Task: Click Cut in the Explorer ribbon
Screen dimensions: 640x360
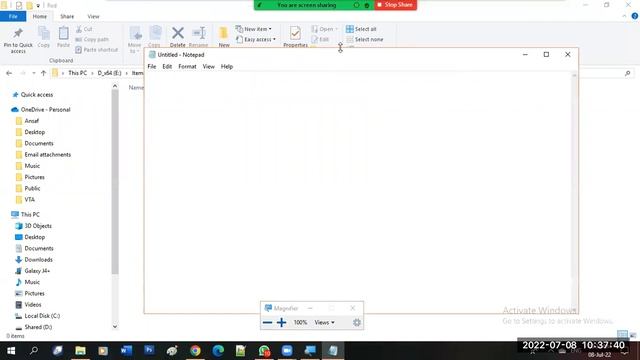Action: click(84, 29)
